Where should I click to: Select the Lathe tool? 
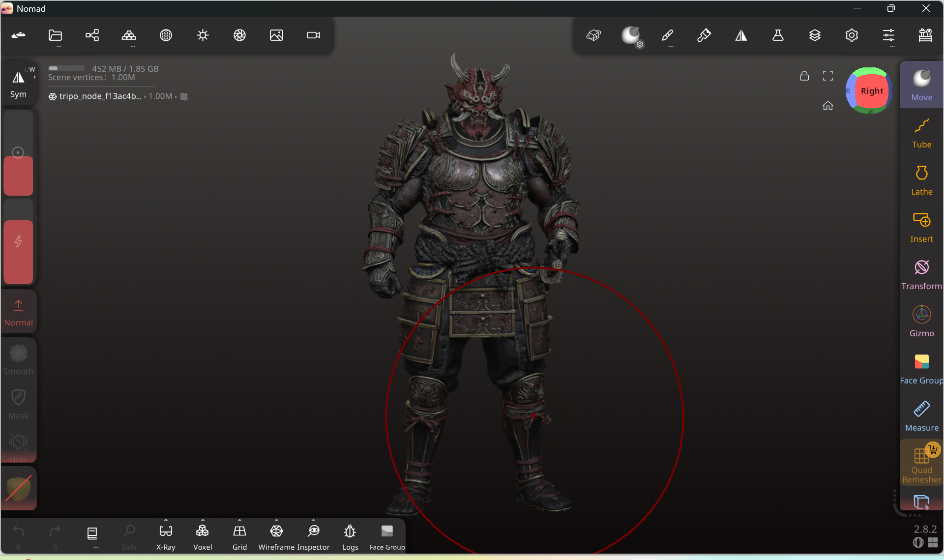point(921,180)
